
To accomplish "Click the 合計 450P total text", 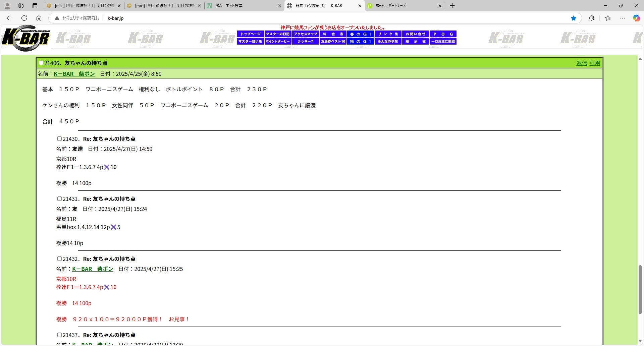I will pyautogui.click(x=61, y=121).
